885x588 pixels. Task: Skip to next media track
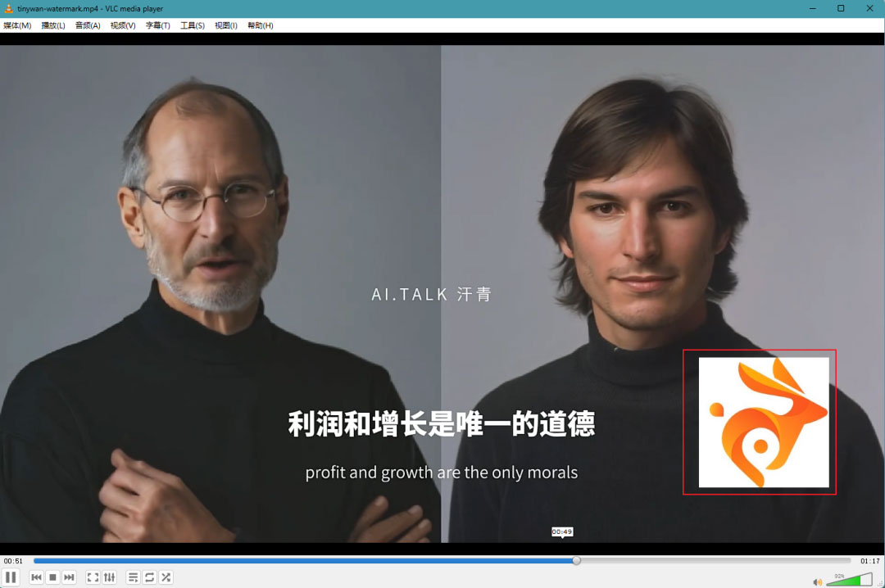(x=70, y=577)
